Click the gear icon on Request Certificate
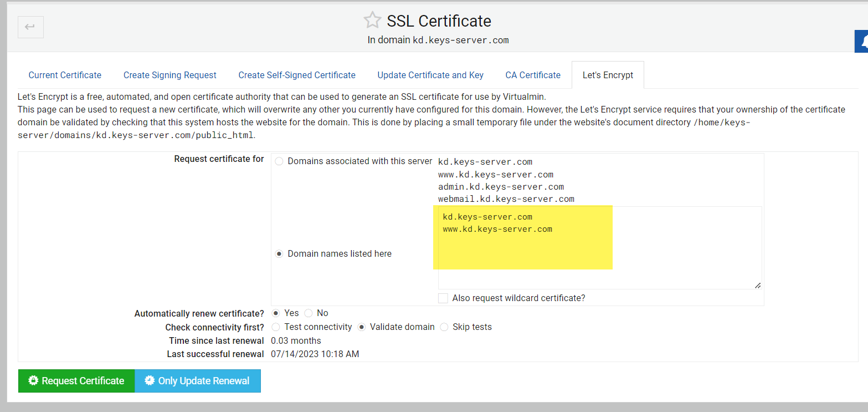 (x=33, y=381)
